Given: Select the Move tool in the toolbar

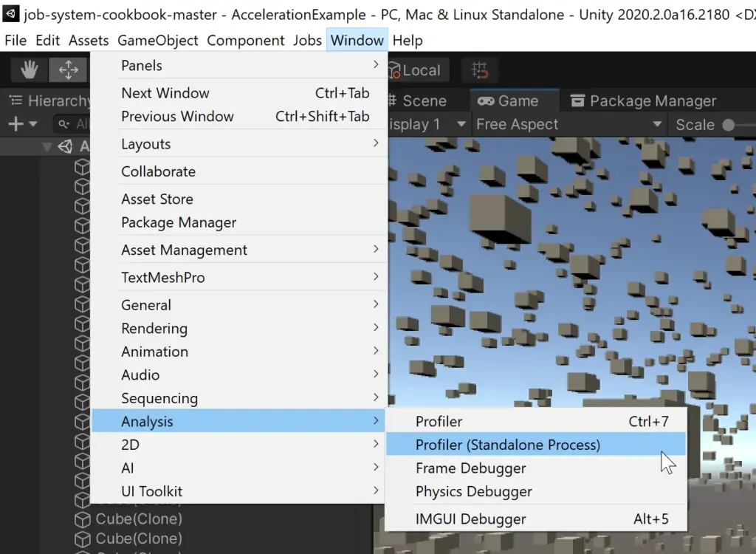Looking at the screenshot, I should pos(68,69).
